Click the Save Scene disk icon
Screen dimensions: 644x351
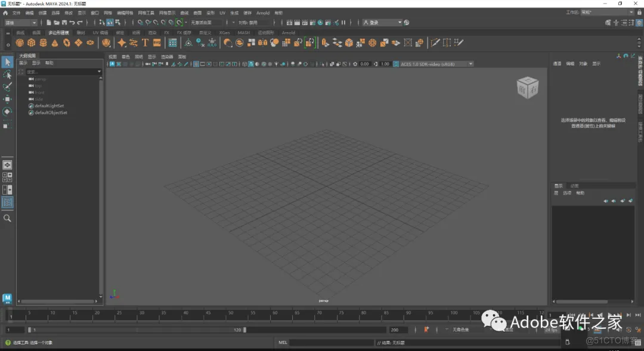point(64,23)
